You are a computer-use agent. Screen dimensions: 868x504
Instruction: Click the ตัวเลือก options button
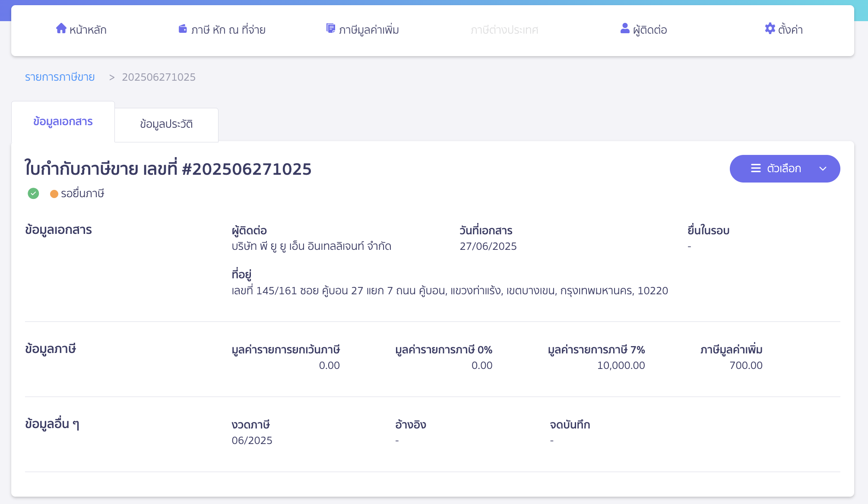pos(785,169)
